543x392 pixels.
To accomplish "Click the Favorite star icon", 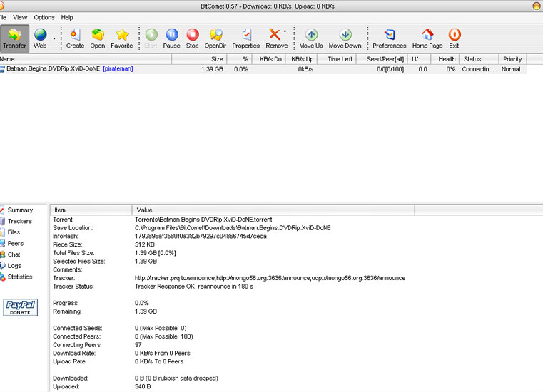I will (x=122, y=35).
